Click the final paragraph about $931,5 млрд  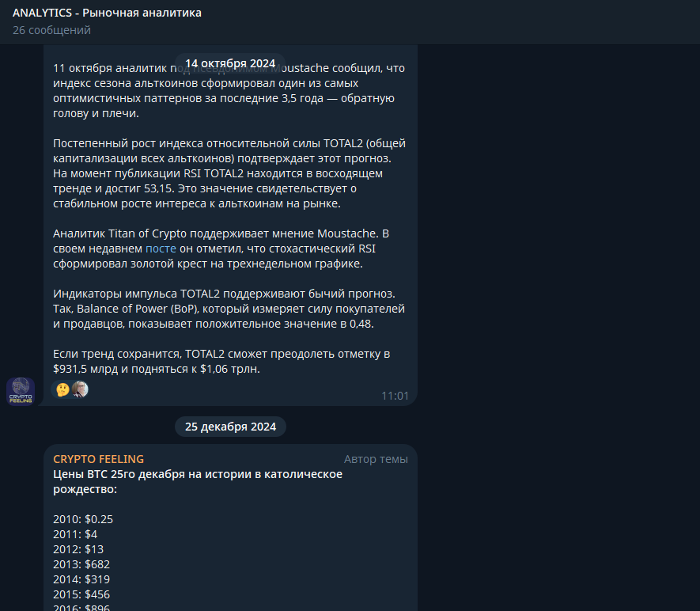[x=221, y=361]
